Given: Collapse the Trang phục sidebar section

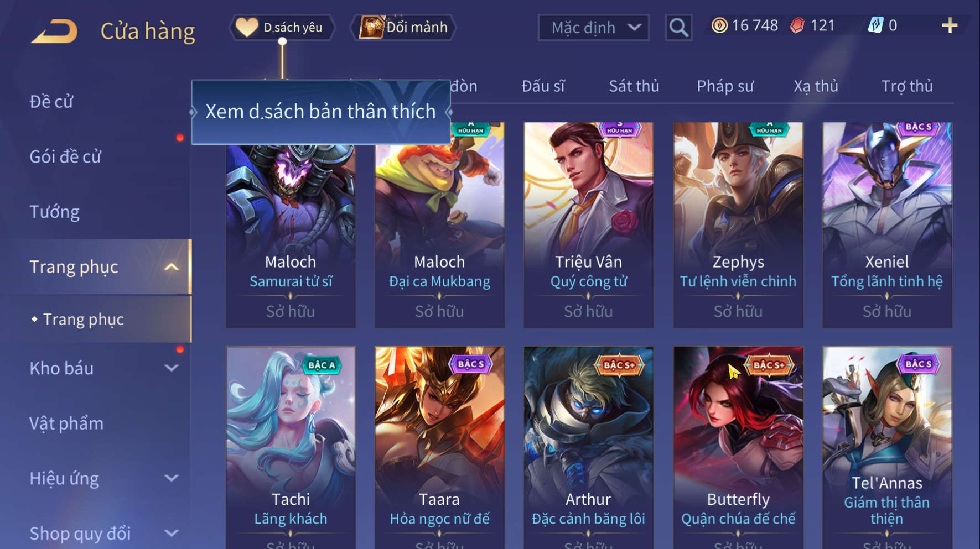Looking at the screenshot, I should click(x=172, y=267).
